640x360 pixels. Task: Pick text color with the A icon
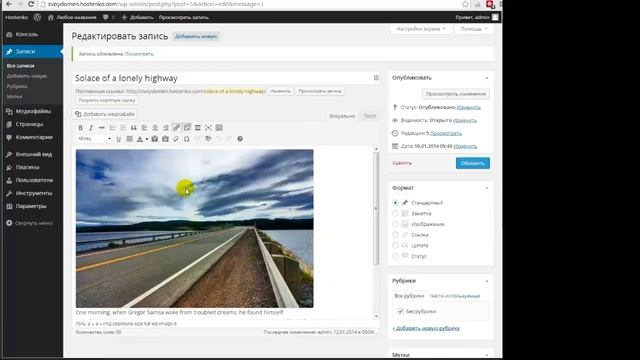pos(140,139)
